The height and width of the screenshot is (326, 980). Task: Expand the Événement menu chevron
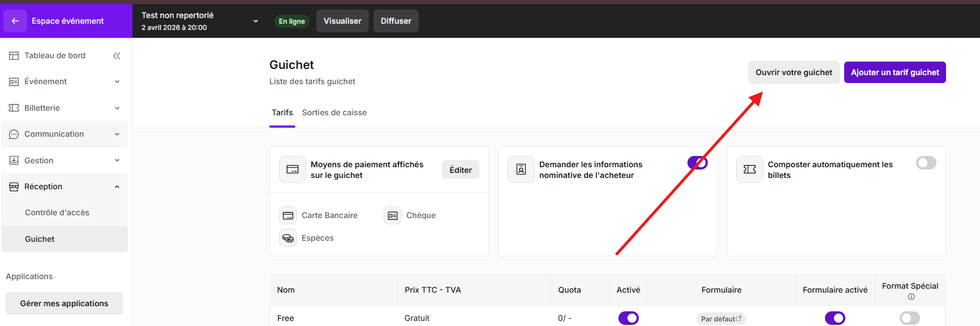coord(117,82)
